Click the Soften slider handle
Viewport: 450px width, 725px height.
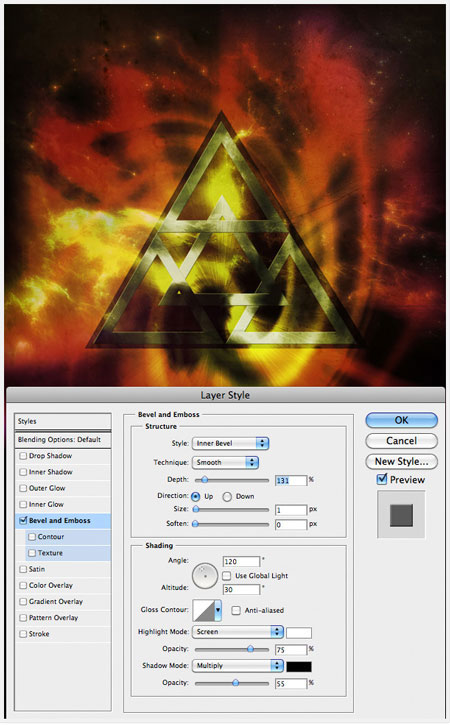(196, 524)
